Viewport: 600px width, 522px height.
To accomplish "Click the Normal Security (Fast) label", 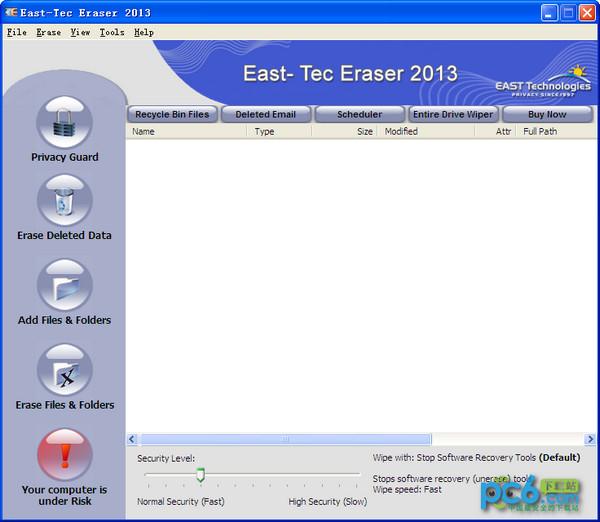I will click(x=181, y=501).
